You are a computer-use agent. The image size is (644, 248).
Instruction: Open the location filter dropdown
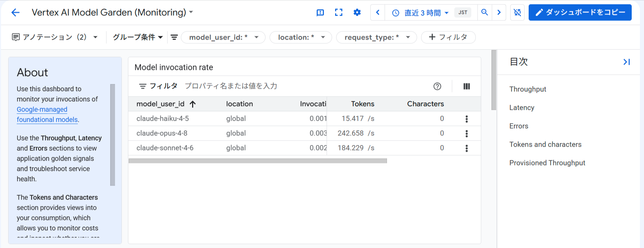tap(301, 37)
